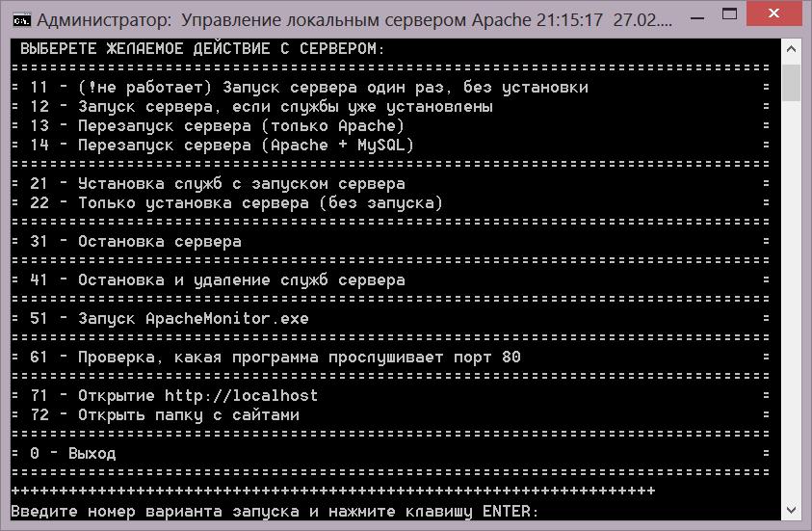Click the cmd console icon in title bar
The image size is (812, 531).
pos(19,19)
